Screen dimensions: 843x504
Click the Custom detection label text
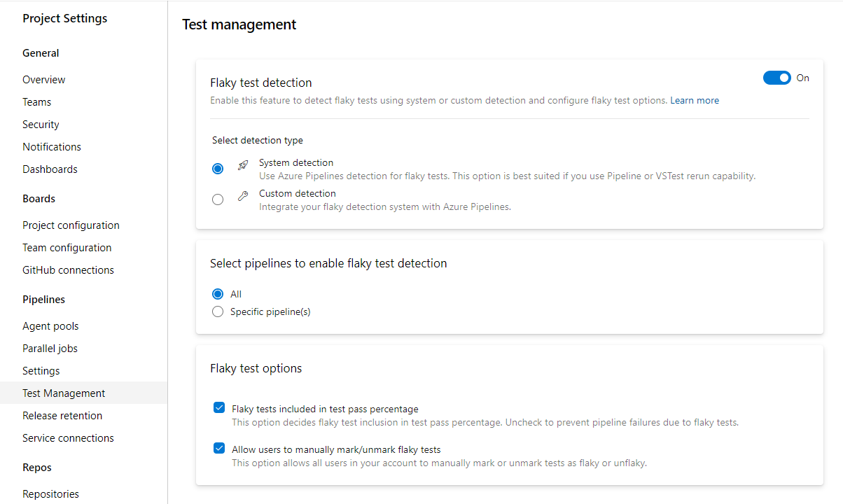[x=298, y=193]
